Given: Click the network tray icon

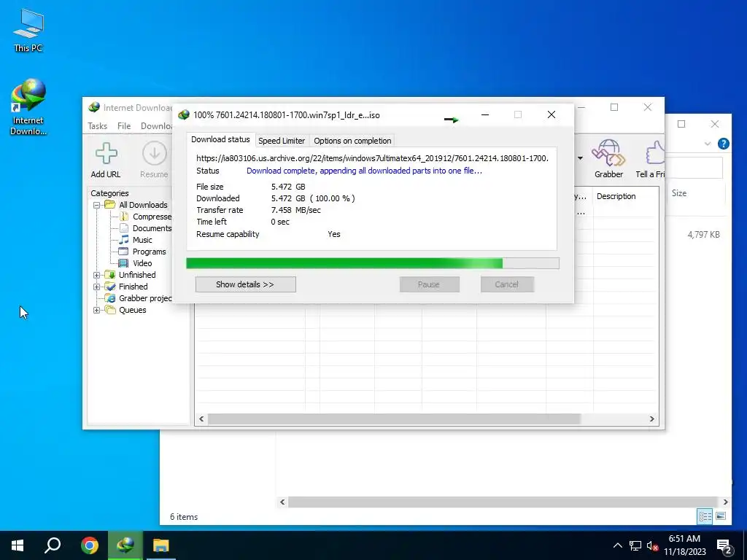Looking at the screenshot, I should [635, 545].
